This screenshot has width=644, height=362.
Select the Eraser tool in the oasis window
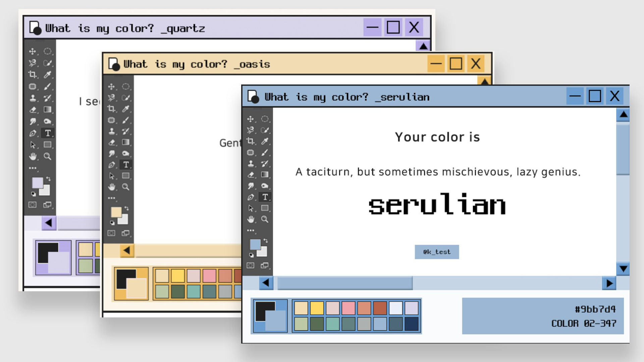click(112, 142)
